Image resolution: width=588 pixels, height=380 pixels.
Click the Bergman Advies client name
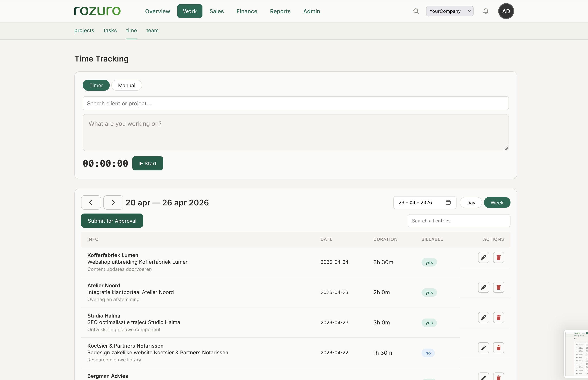(108, 376)
